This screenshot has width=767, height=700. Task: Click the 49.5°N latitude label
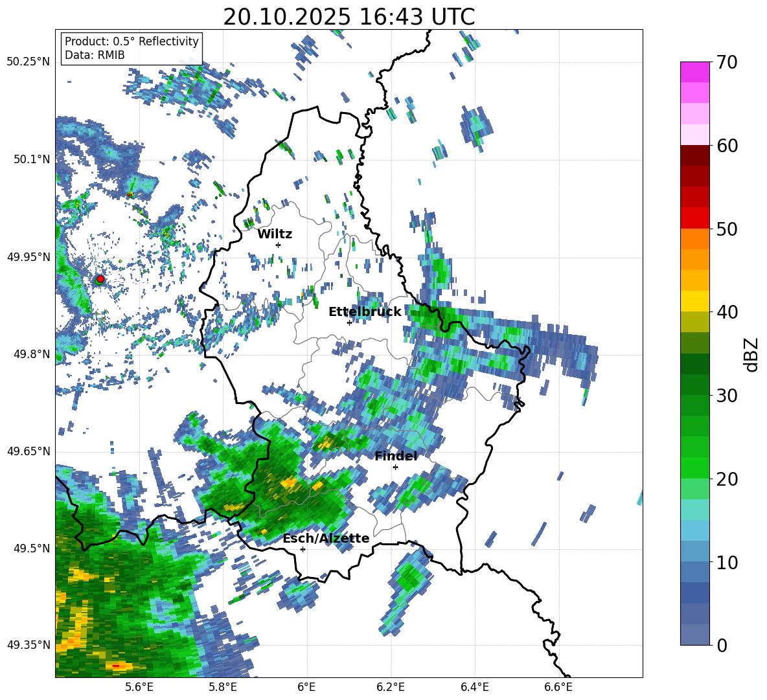coord(32,548)
